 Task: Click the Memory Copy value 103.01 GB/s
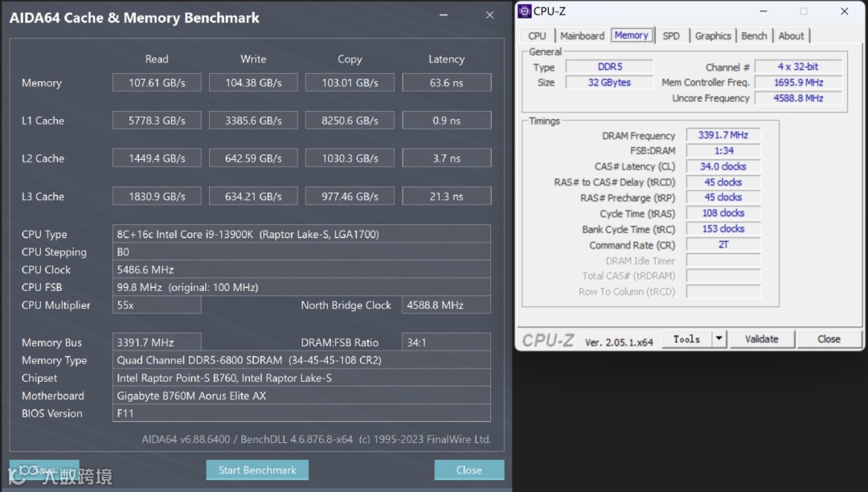[350, 83]
